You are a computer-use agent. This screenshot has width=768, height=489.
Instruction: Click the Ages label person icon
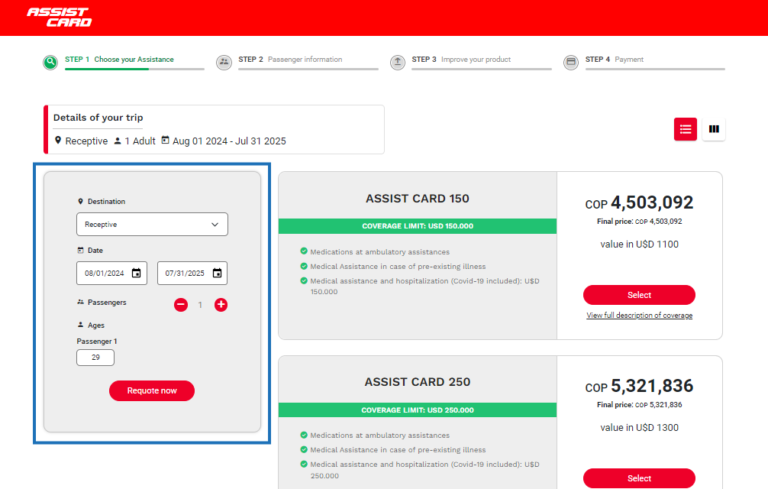[x=81, y=325]
